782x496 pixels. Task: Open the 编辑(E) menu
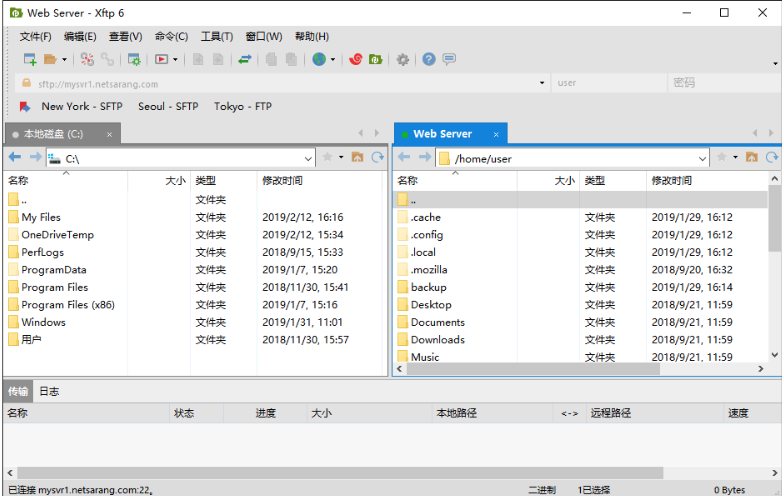point(80,36)
